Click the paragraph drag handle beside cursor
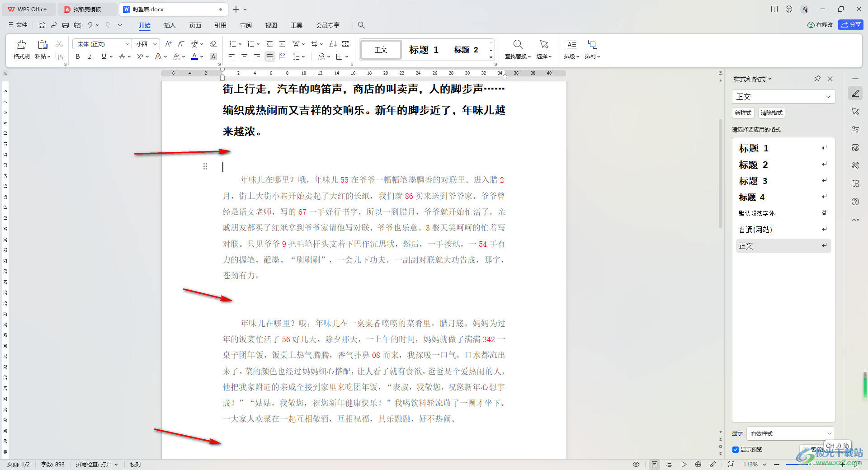Image resolution: width=868 pixels, height=470 pixels. (205, 166)
